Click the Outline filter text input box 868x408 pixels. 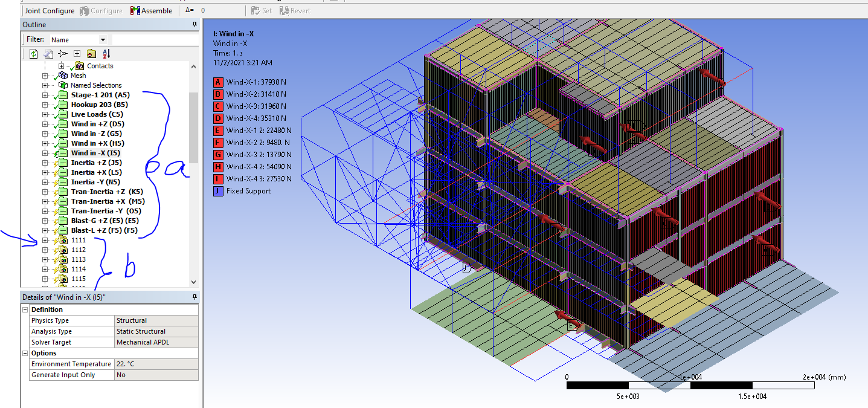(x=155, y=40)
